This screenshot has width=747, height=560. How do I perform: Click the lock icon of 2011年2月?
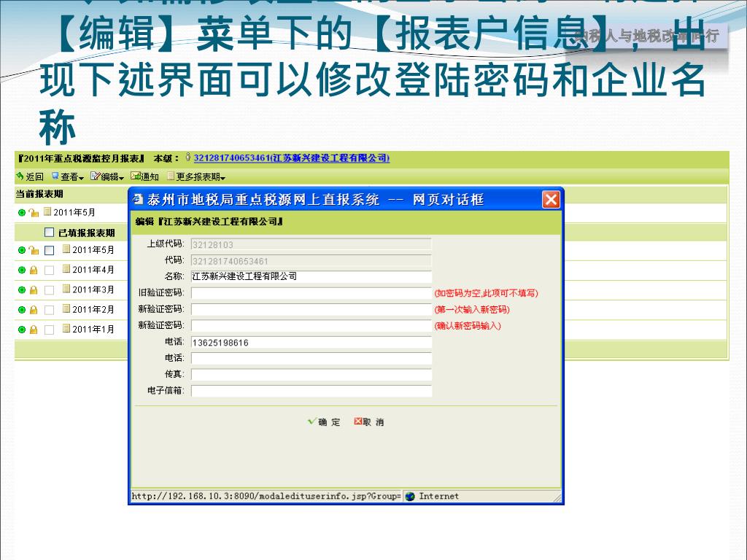tap(34, 310)
